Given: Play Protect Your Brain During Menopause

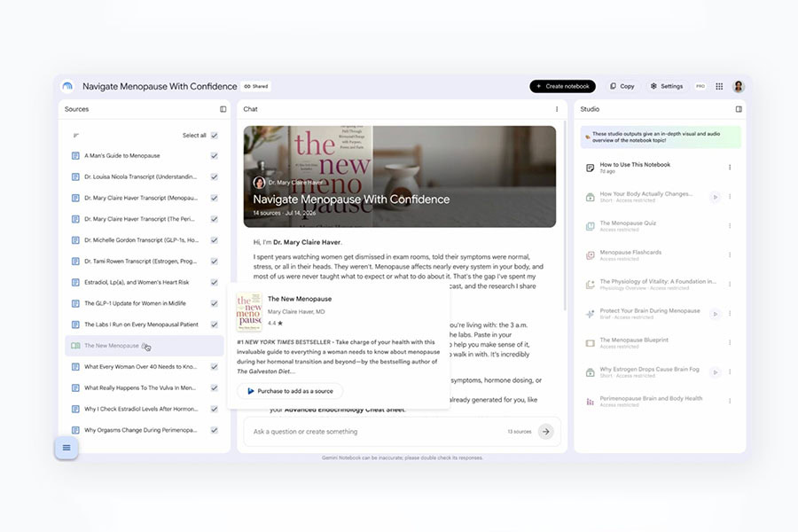Looking at the screenshot, I should pos(715,314).
